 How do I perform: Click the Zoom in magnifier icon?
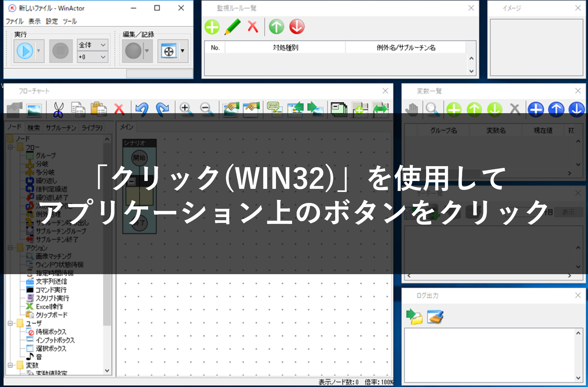tap(186, 109)
